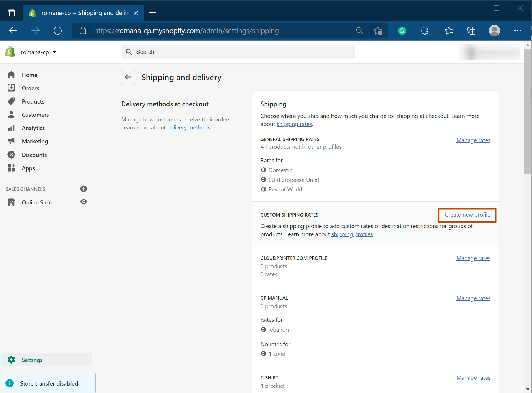Open the shipping rates help link
The image size is (532, 393).
[x=294, y=124]
